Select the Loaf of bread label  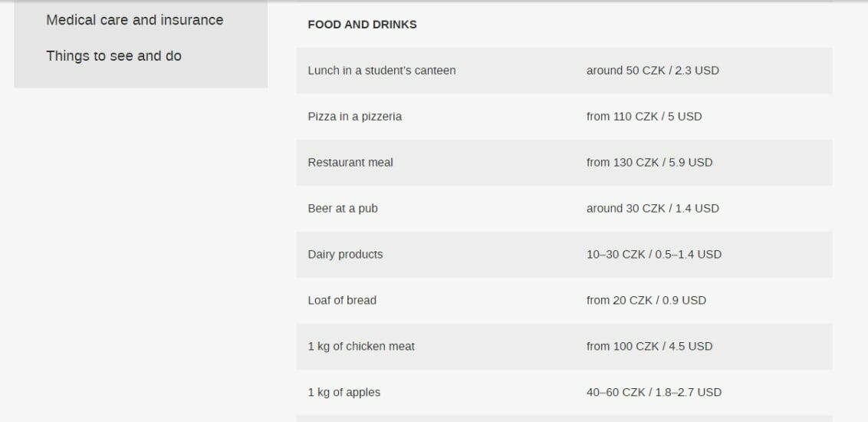(342, 300)
